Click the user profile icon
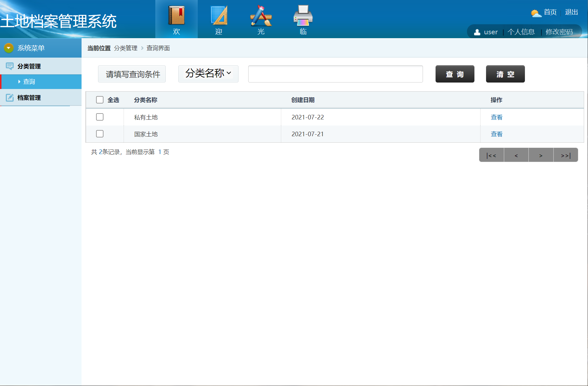Viewport: 588px width, 386px height. pos(476,32)
